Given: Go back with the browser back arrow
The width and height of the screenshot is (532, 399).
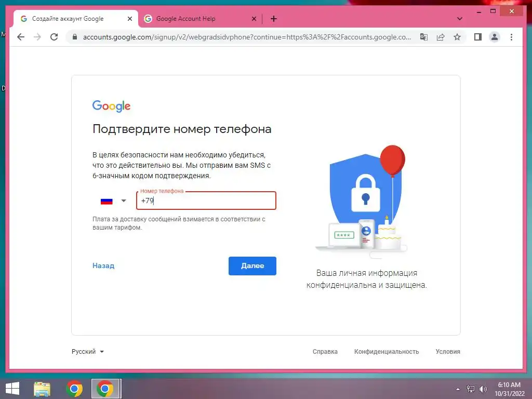Looking at the screenshot, I should pyautogui.click(x=21, y=37).
